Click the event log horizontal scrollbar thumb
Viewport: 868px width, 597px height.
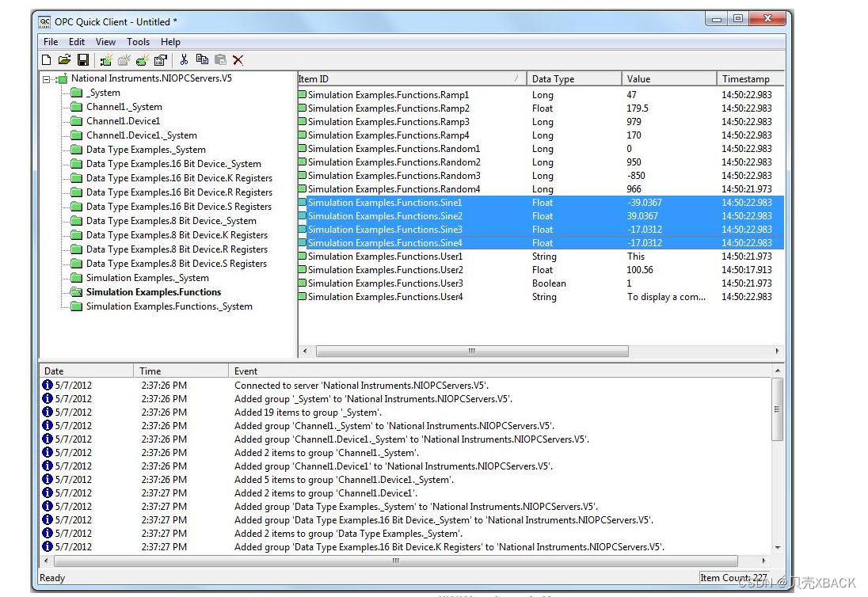396,561
